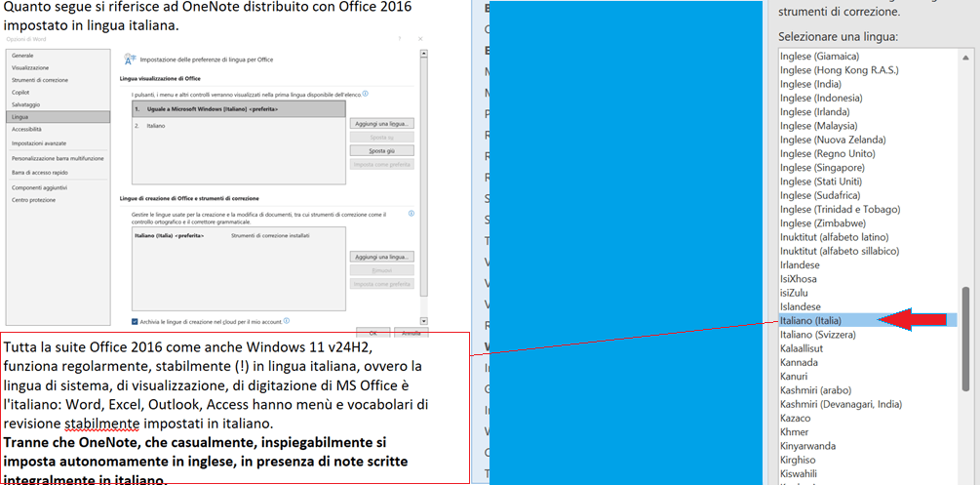This screenshot has height=485, width=980.
Task: Select Kanuri in the language list
Action: [x=794, y=376]
